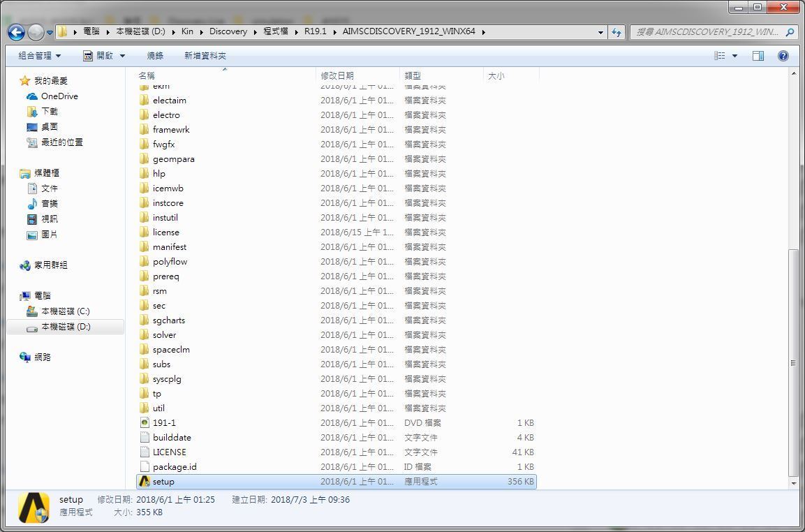Select 本機磁碟 (D:) in navigation pane
The image size is (805, 532).
click(x=66, y=327)
